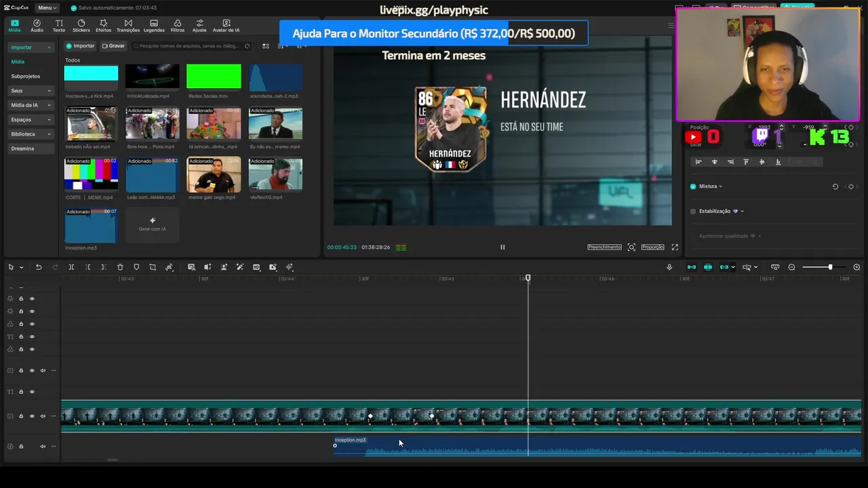
Task: Zoom in the timeline with the plus icon
Action: pyautogui.click(x=856, y=267)
